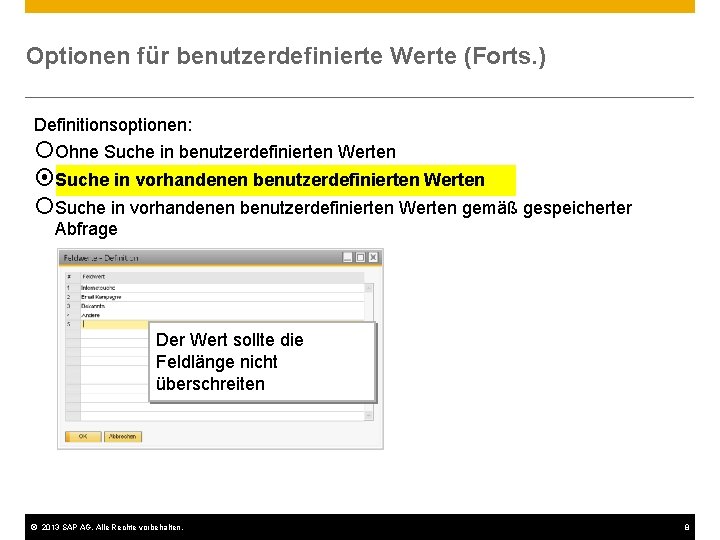
Task: Click the 'Definitionsoptionen:' label
Action: 113,125
